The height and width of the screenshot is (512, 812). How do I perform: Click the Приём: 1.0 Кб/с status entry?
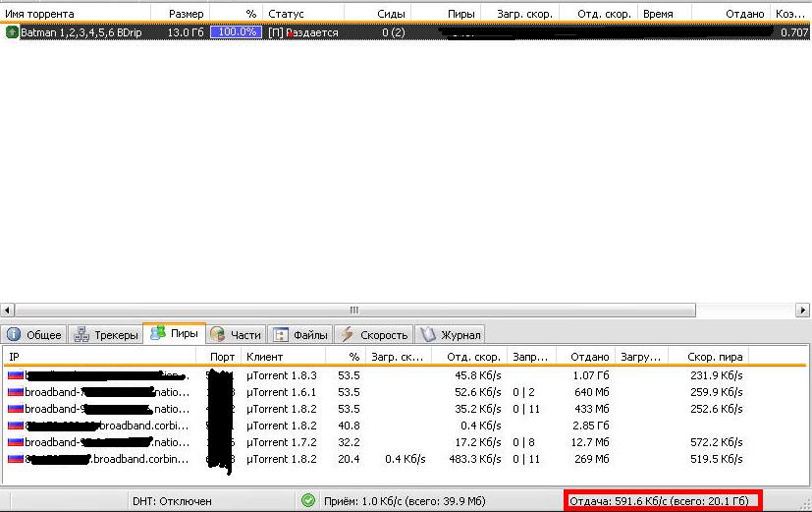tap(405, 501)
